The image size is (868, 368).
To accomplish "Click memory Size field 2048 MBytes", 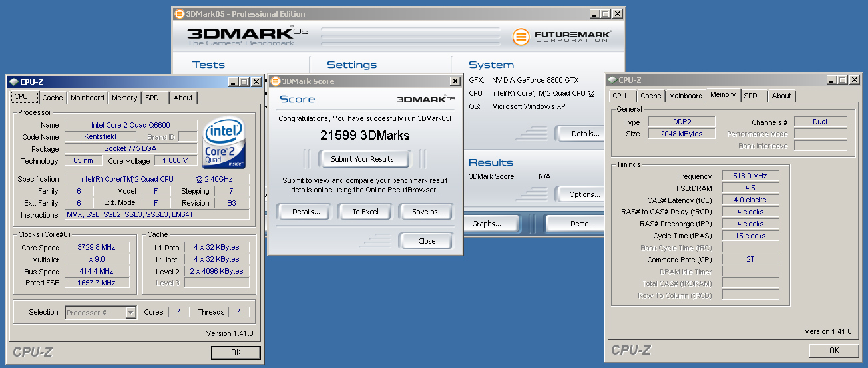I will 681,134.
